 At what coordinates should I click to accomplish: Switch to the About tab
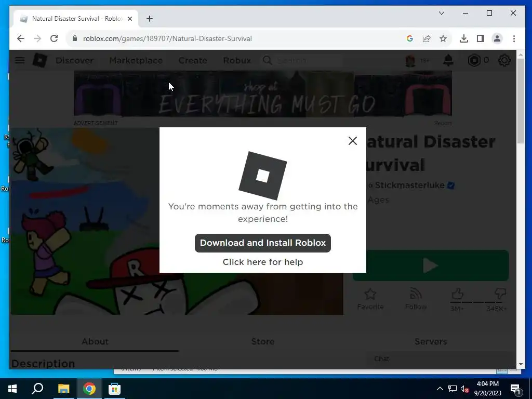95,341
